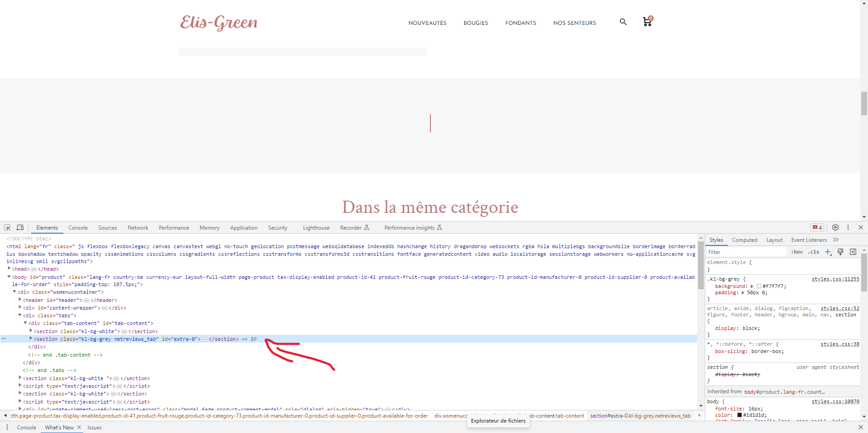Image resolution: width=868 pixels, height=433 pixels.
Task: Open the BOUGIES menu link
Action: pos(476,23)
